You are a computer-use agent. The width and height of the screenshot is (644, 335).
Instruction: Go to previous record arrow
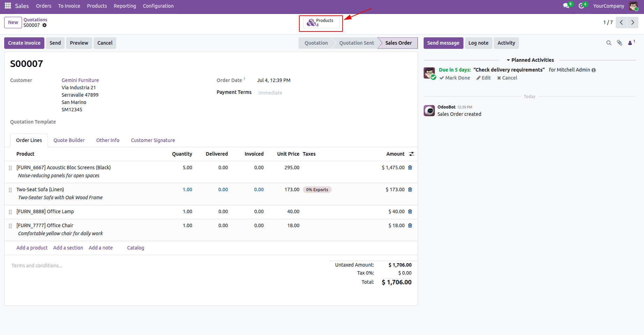[621, 22]
